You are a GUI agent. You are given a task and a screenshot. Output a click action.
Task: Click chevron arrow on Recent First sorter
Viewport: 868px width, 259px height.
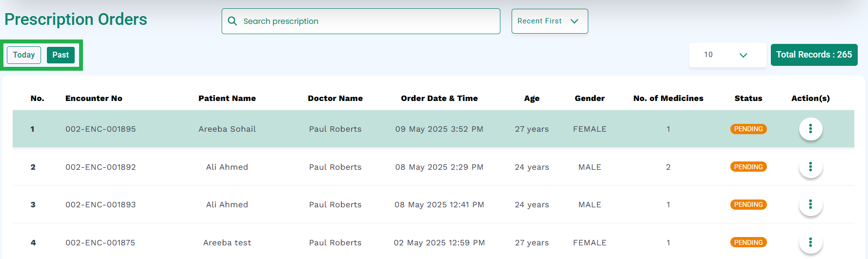click(575, 21)
